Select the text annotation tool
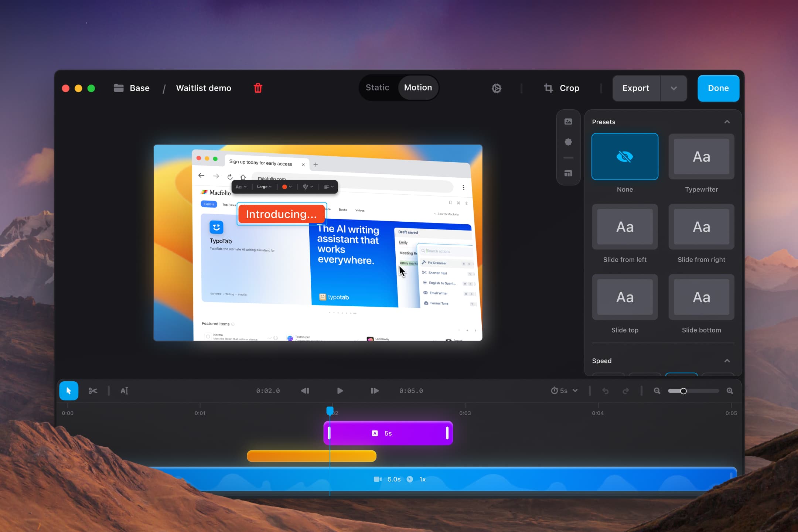Image resolution: width=798 pixels, height=532 pixels. click(125, 391)
